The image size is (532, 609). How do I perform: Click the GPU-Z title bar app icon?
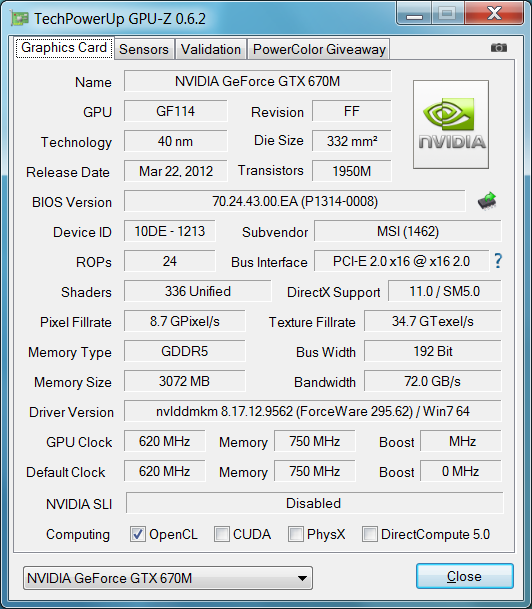[20, 19]
